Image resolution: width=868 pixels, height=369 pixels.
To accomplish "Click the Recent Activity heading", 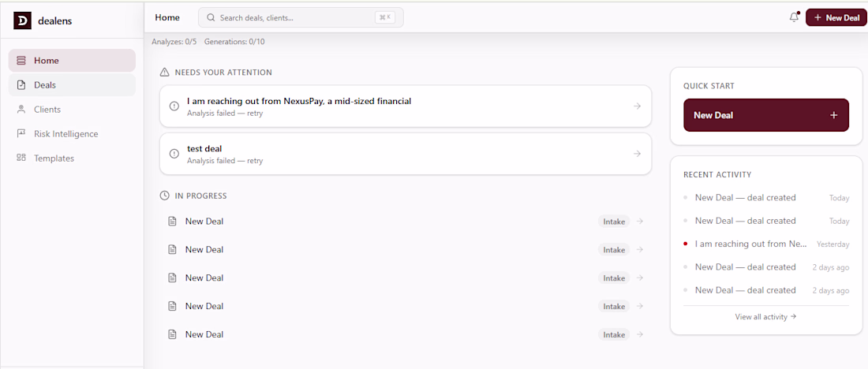I will tap(717, 174).
